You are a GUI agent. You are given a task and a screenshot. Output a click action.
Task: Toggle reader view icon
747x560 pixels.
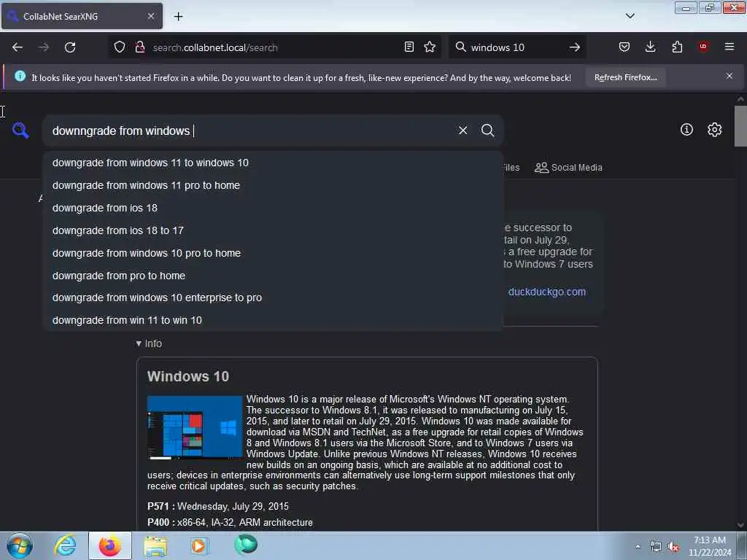[x=409, y=47]
